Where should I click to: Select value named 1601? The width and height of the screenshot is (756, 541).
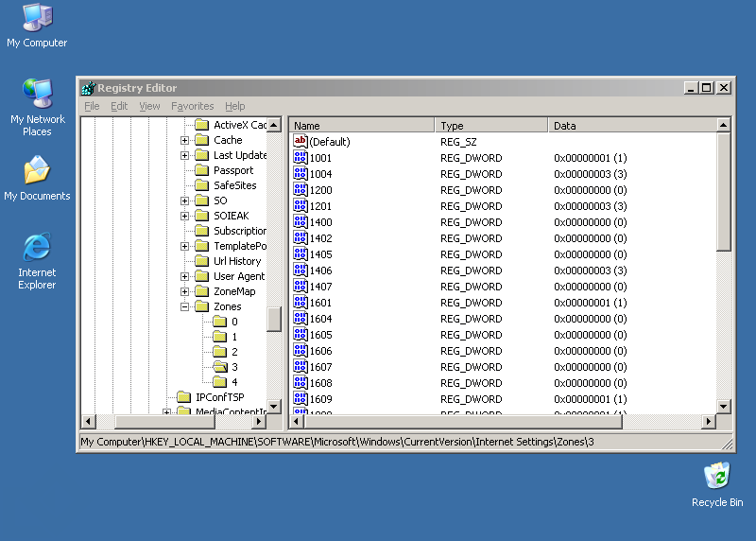[x=320, y=303]
